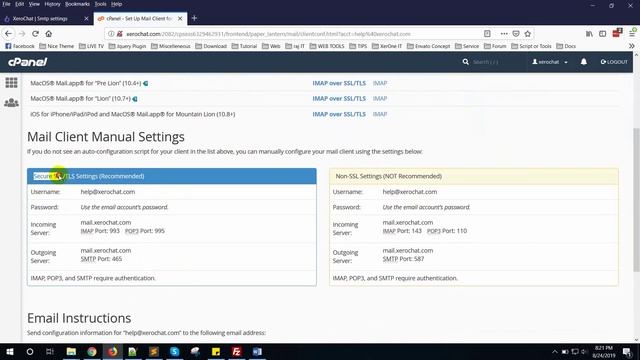
Task: Open the Tutorial bookmark folder
Action: pyautogui.click(x=244, y=46)
